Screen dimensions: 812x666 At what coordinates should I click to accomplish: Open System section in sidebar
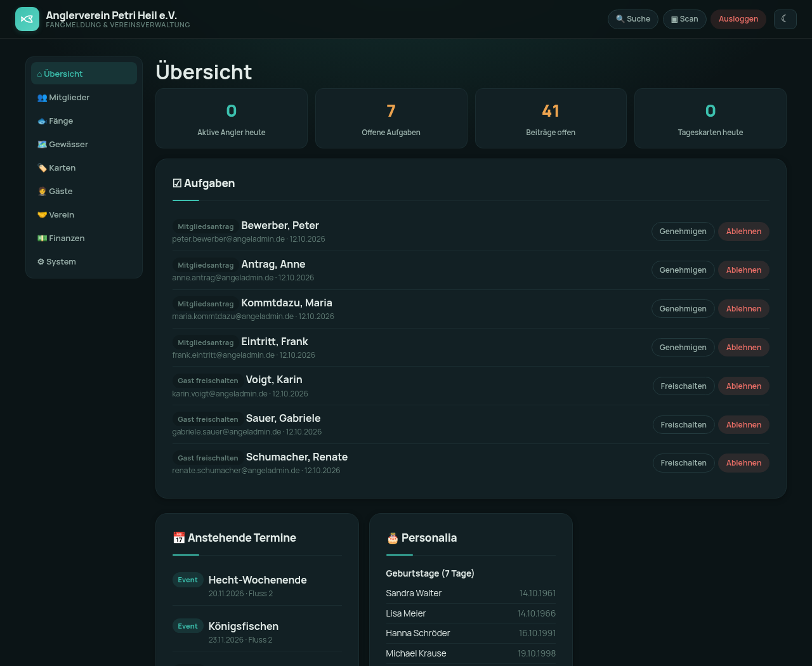(x=84, y=261)
